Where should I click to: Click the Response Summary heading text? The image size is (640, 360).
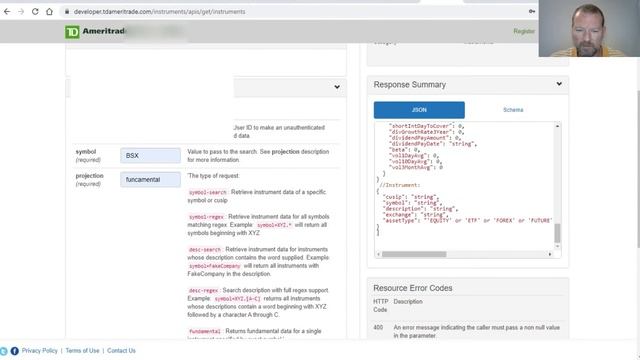(409, 84)
